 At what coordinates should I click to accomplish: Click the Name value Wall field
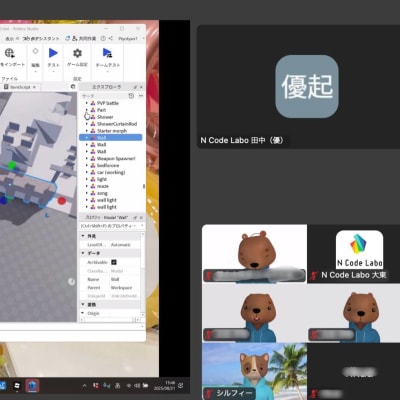[125, 279]
